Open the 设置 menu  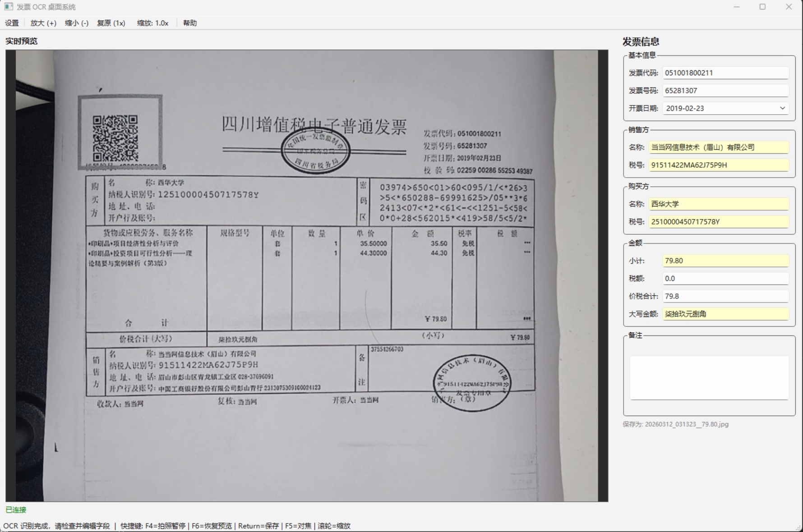tap(11, 23)
